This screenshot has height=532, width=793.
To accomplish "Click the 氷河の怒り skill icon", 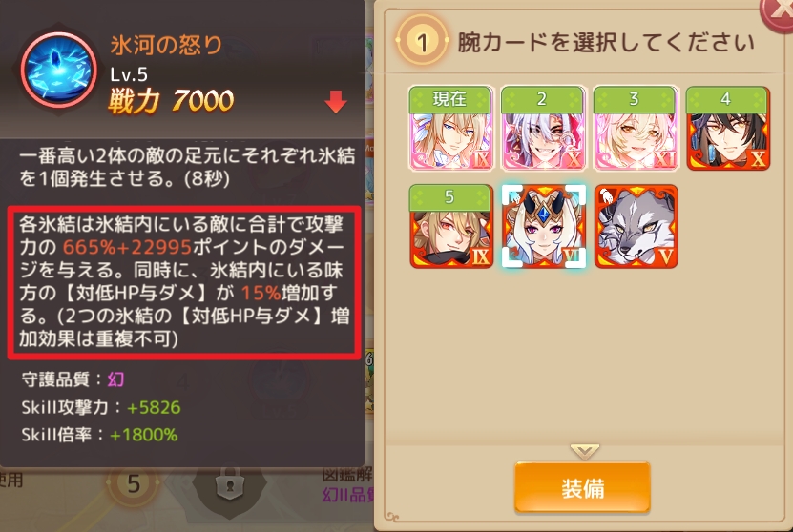I will point(58,70).
